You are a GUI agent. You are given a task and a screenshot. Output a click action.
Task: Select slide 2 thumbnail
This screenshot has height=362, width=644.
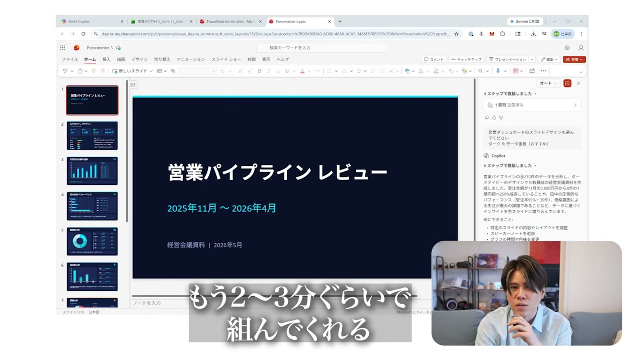tap(92, 135)
